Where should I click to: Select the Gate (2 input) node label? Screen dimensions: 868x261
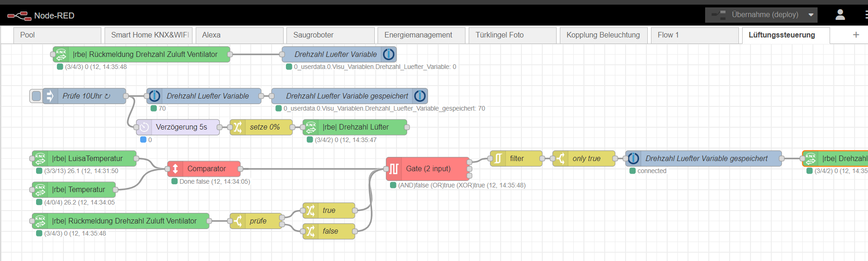(428, 169)
